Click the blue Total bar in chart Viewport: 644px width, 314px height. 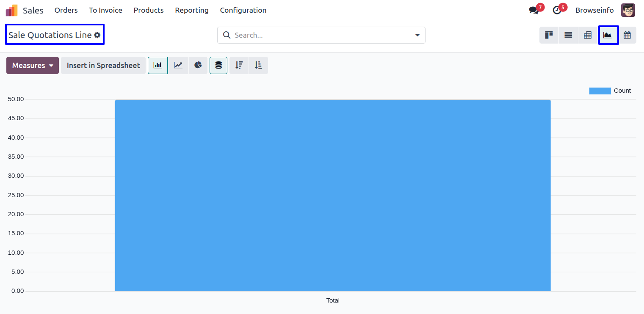pos(333,196)
